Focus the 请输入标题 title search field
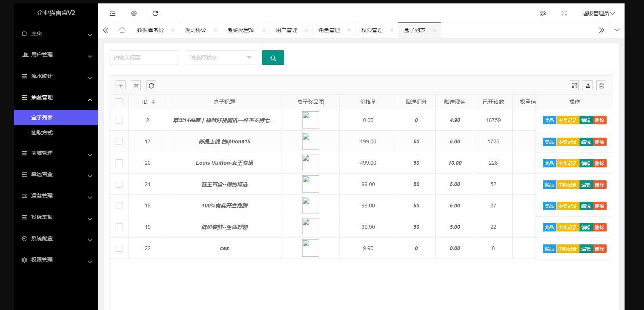The width and height of the screenshot is (644, 310). pyautogui.click(x=144, y=58)
